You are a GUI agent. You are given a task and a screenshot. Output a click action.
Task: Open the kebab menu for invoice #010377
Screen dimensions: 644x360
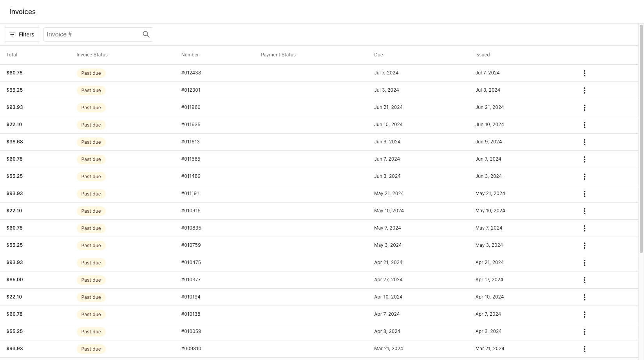point(584,280)
